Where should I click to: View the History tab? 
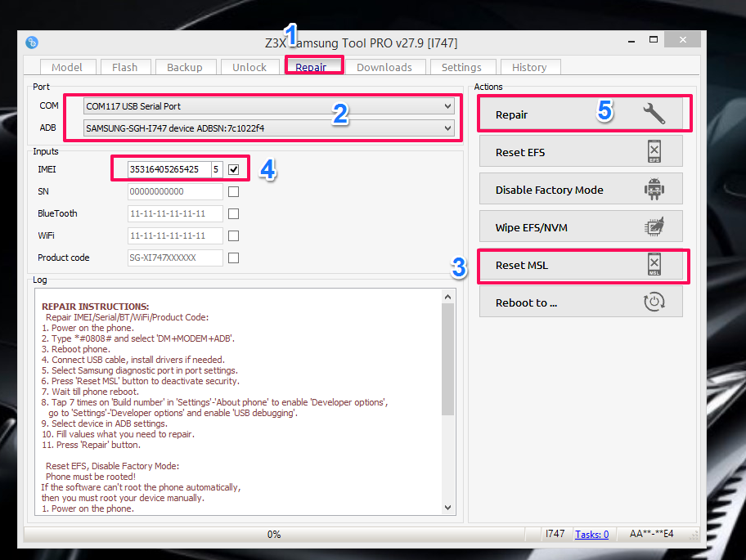coord(529,68)
